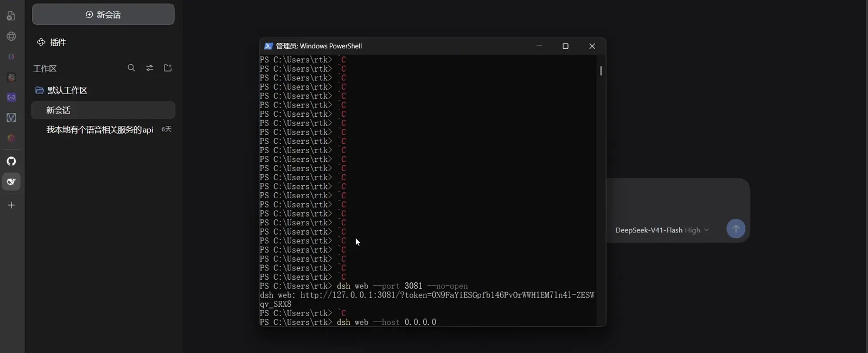Screen dimensions: 868x353
Task: Click the 工作区 section label
Action: pyautogui.click(x=45, y=68)
